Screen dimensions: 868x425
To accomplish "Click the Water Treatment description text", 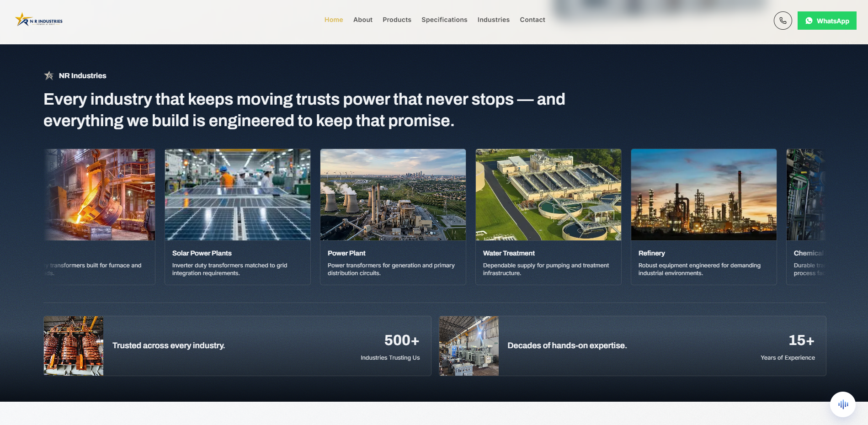I will (546, 269).
